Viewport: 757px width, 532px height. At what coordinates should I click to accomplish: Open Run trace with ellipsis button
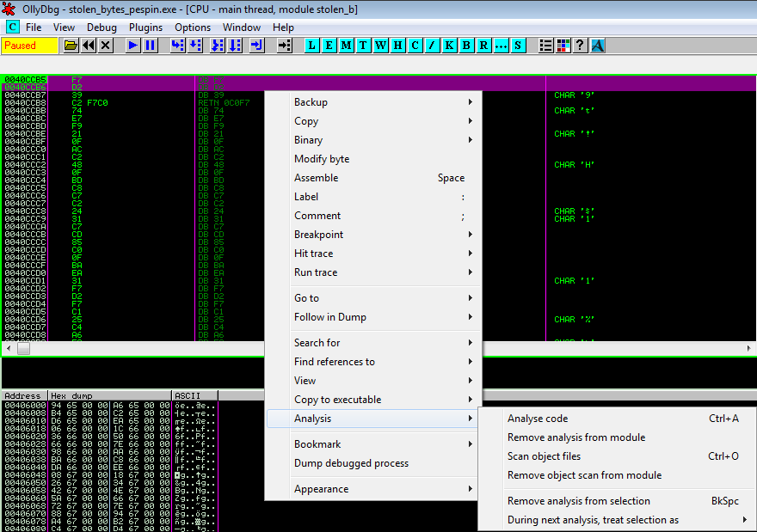[x=501, y=46]
